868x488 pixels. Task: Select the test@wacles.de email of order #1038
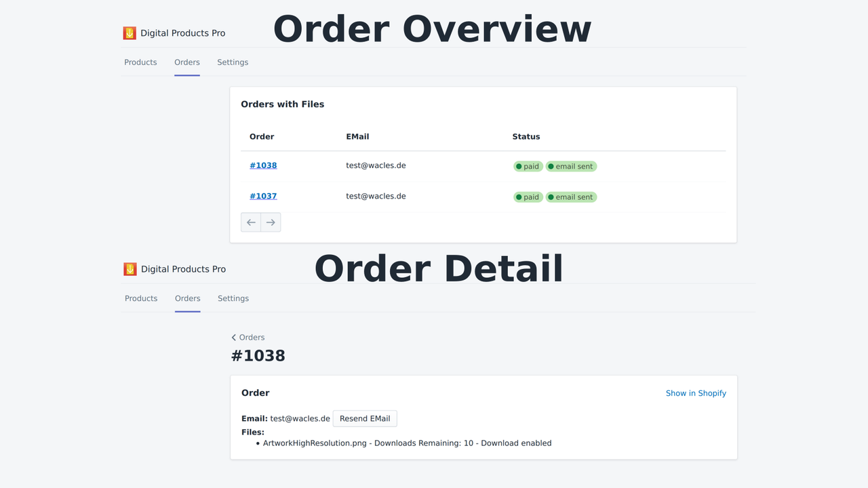376,165
